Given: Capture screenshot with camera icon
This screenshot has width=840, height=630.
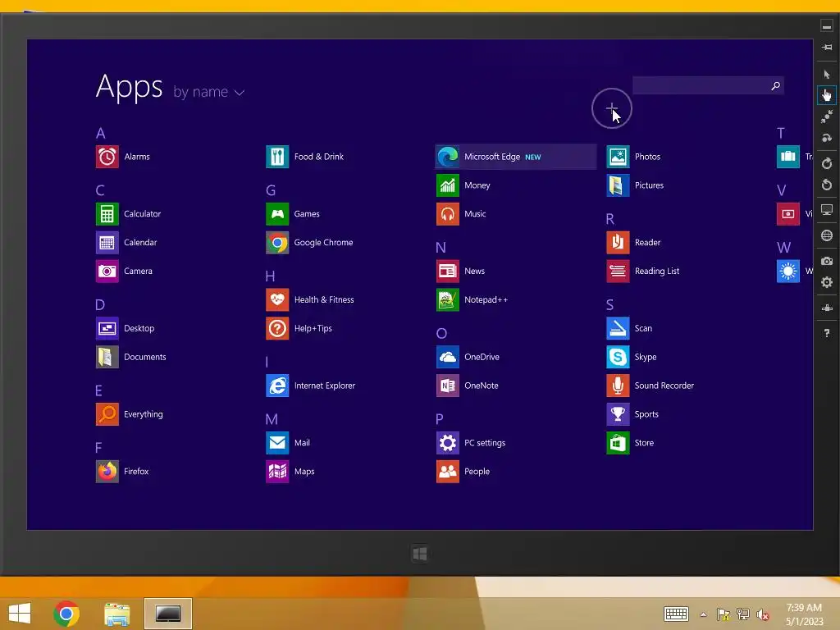Looking at the screenshot, I should [827, 261].
